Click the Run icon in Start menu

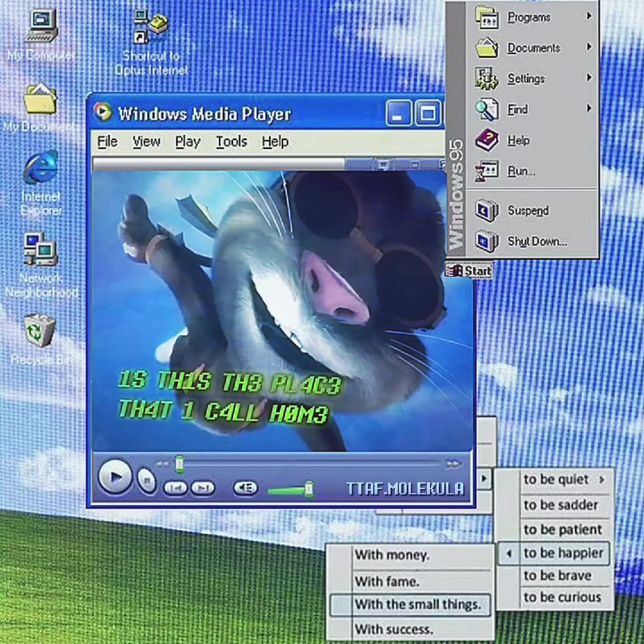487,171
